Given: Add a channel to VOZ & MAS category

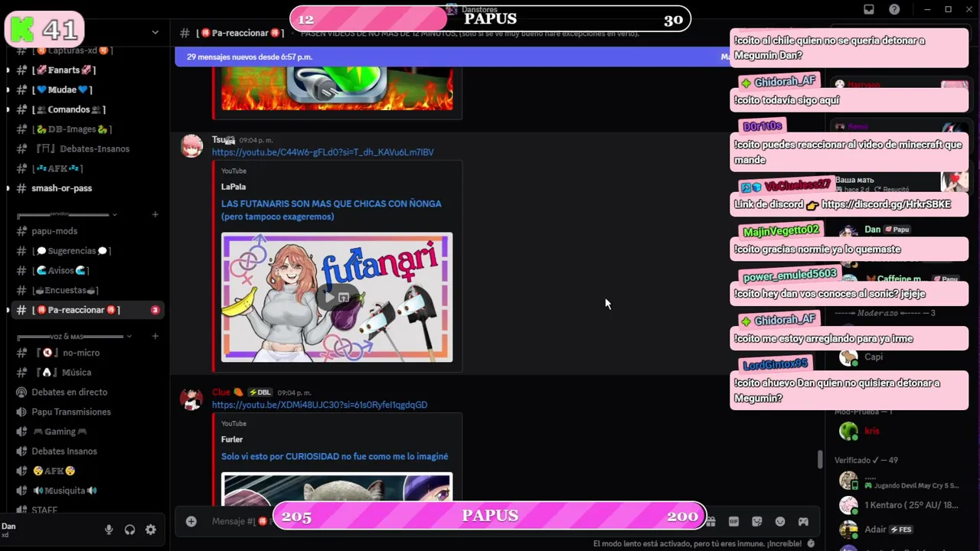Looking at the screenshot, I should pyautogui.click(x=155, y=336).
